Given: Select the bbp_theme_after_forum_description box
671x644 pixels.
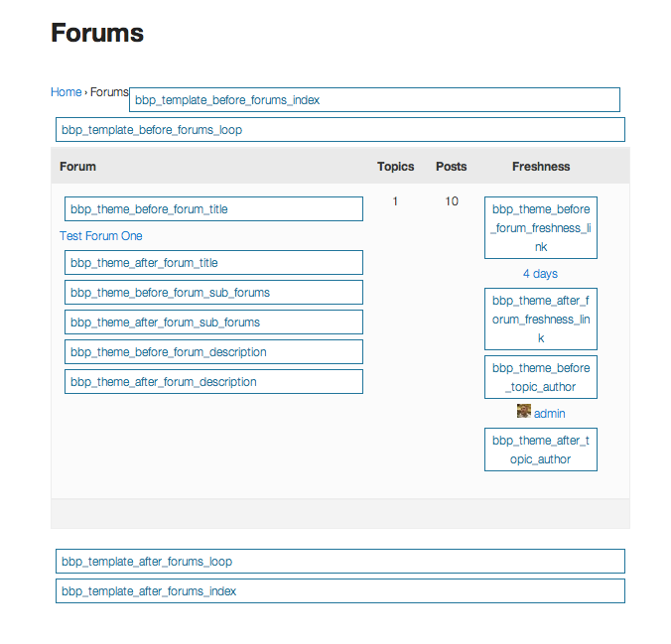Looking at the screenshot, I should coord(213,382).
